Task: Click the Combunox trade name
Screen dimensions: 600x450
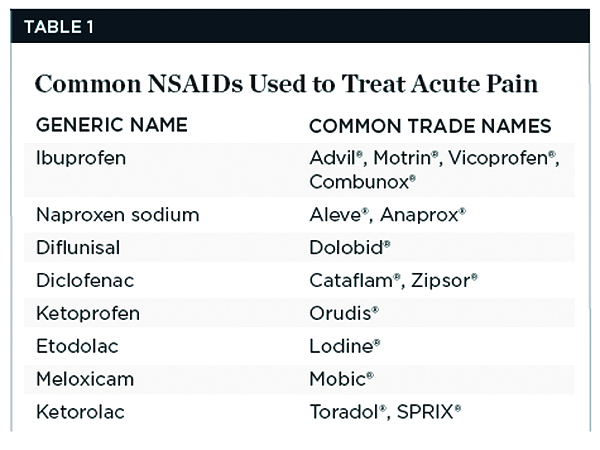Action: tap(362, 182)
